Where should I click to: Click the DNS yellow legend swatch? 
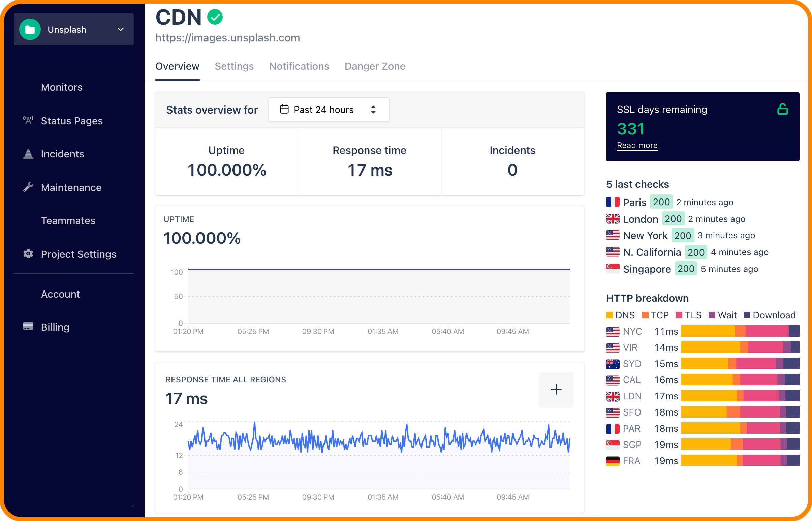(x=609, y=315)
